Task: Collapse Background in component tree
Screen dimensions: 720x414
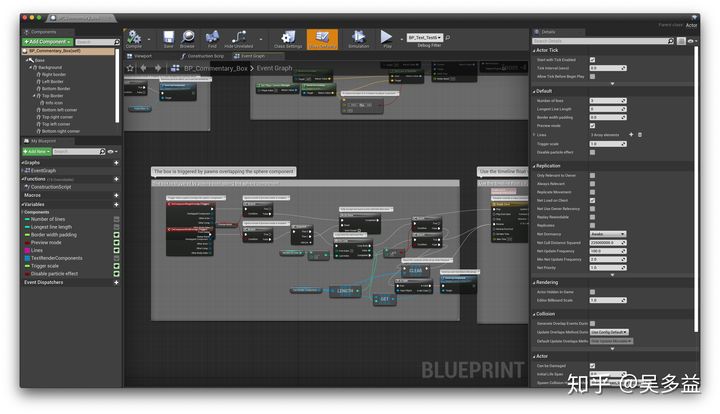Action: pyautogui.click(x=31, y=67)
